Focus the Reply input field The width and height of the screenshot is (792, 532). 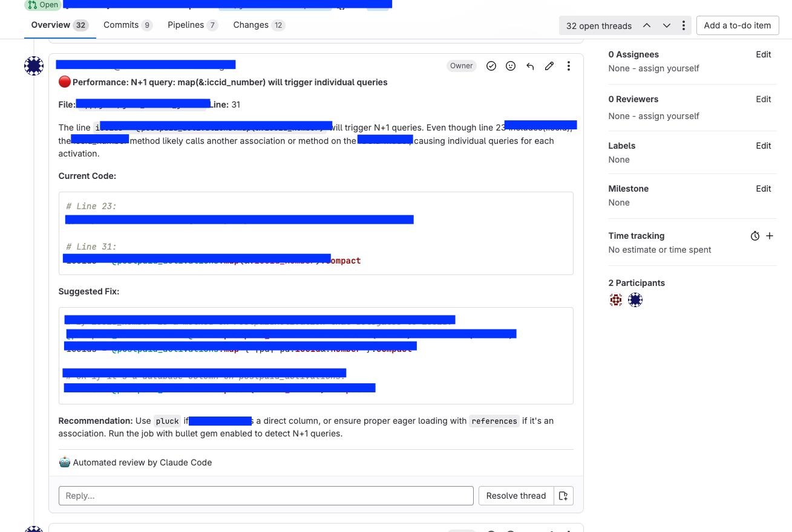[x=266, y=496]
